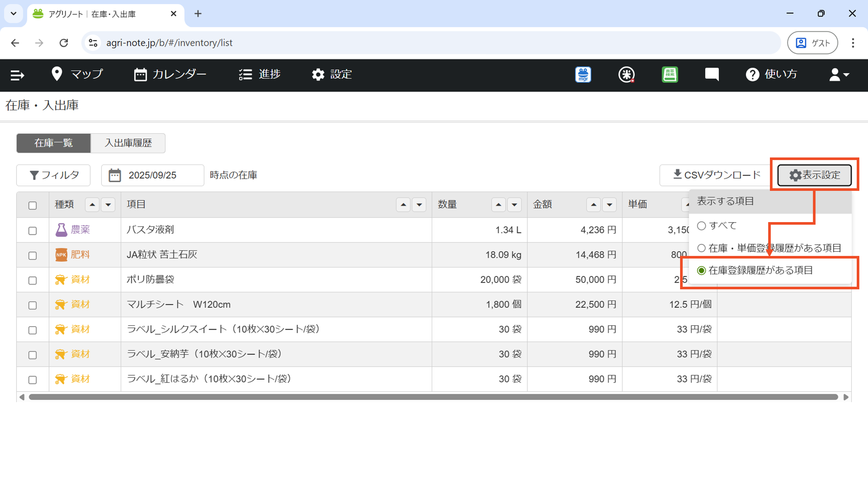
Task: Toggle the select-all header checkbox
Action: click(33, 206)
